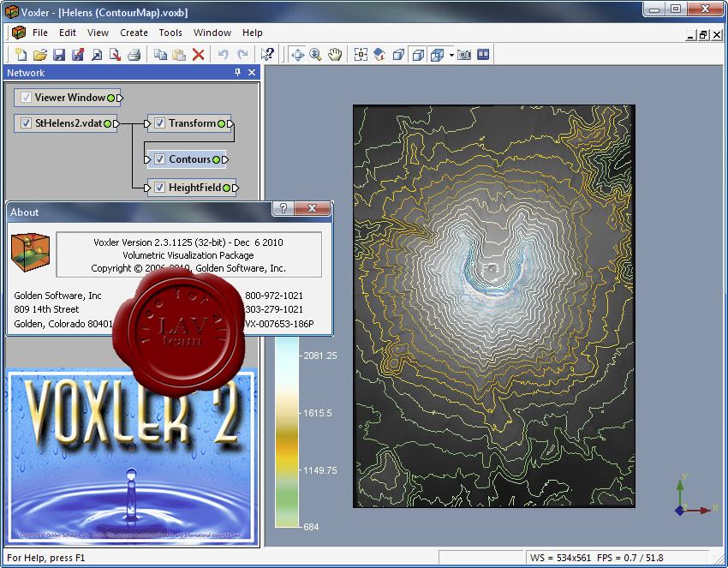Click the first cube view icon

point(398,55)
